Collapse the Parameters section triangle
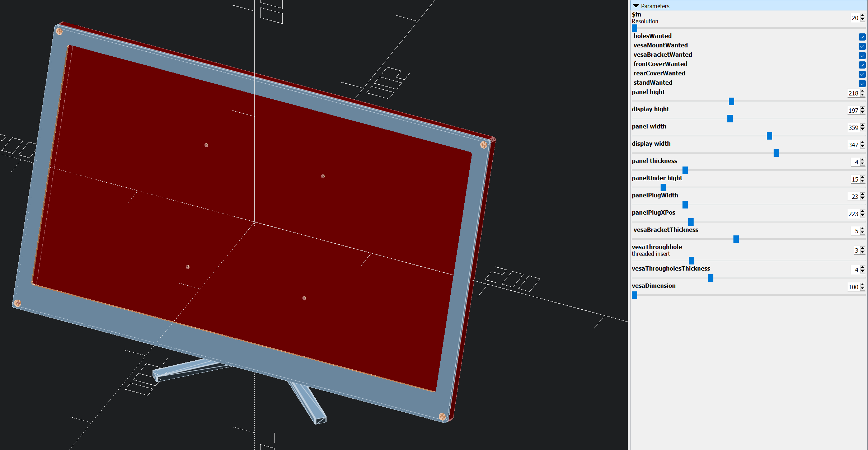The width and height of the screenshot is (868, 450). coord(636,6)
